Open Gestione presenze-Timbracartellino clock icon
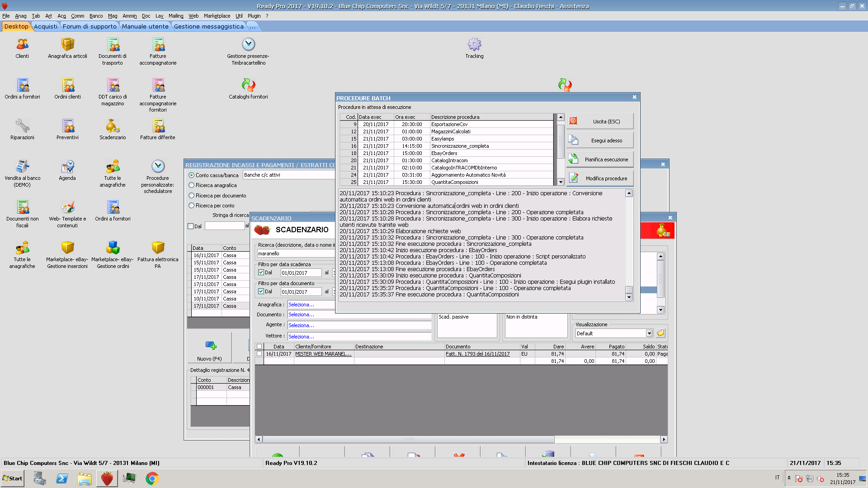 tap(248, 44)
